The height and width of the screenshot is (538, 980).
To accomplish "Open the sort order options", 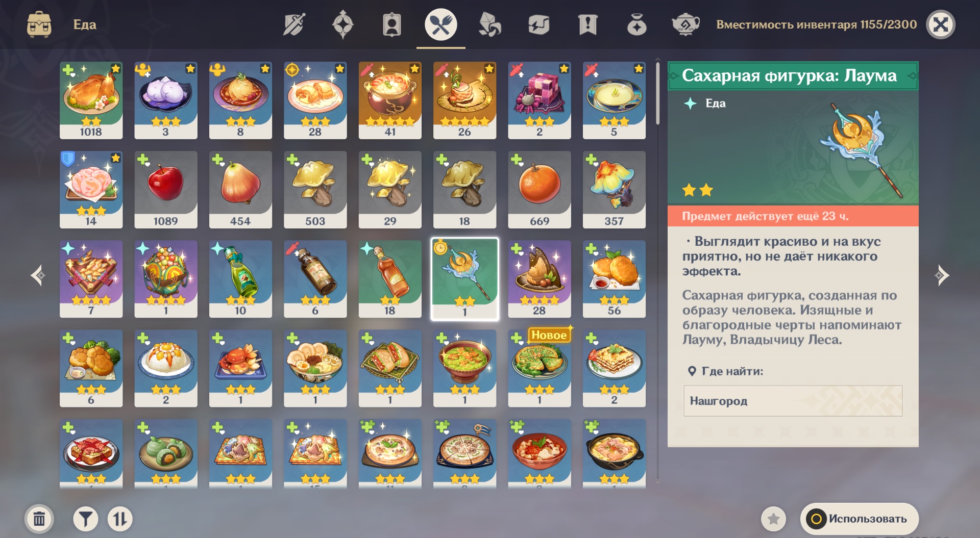I will click(120, 519).
